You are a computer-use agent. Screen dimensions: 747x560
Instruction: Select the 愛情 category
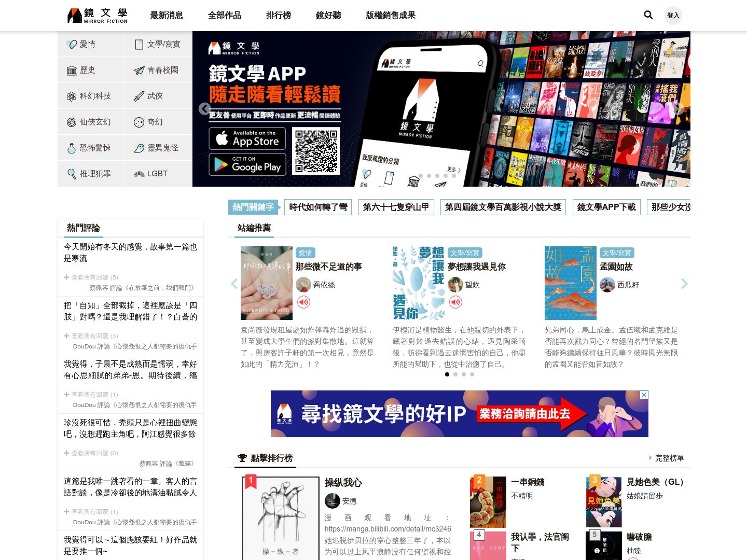91,44
